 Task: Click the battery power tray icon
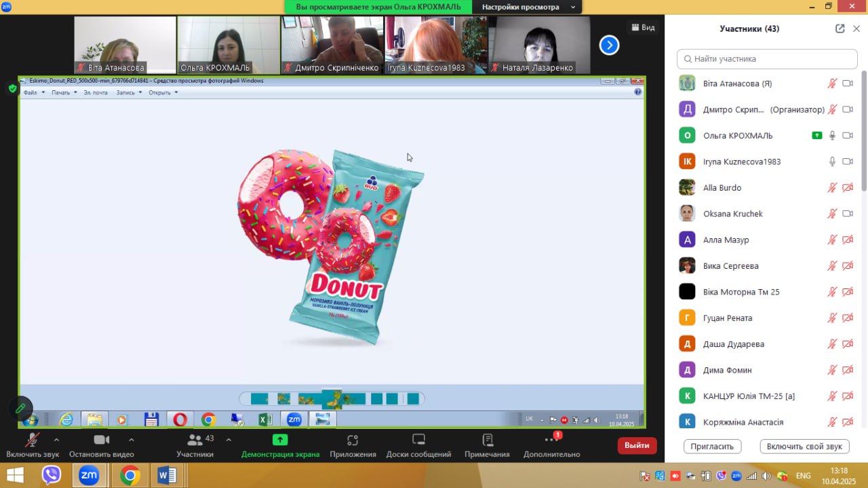(706, 476)
